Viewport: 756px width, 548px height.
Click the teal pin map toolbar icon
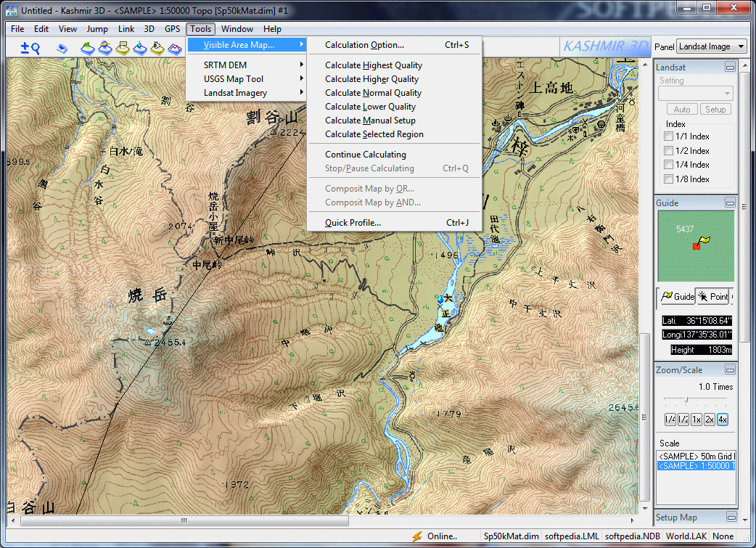pos(140,48)
